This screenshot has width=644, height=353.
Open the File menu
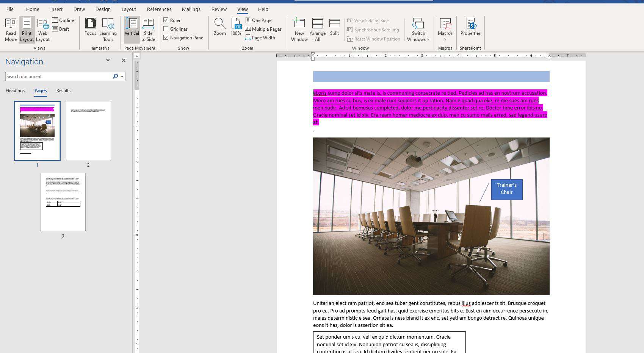[10, 9]
